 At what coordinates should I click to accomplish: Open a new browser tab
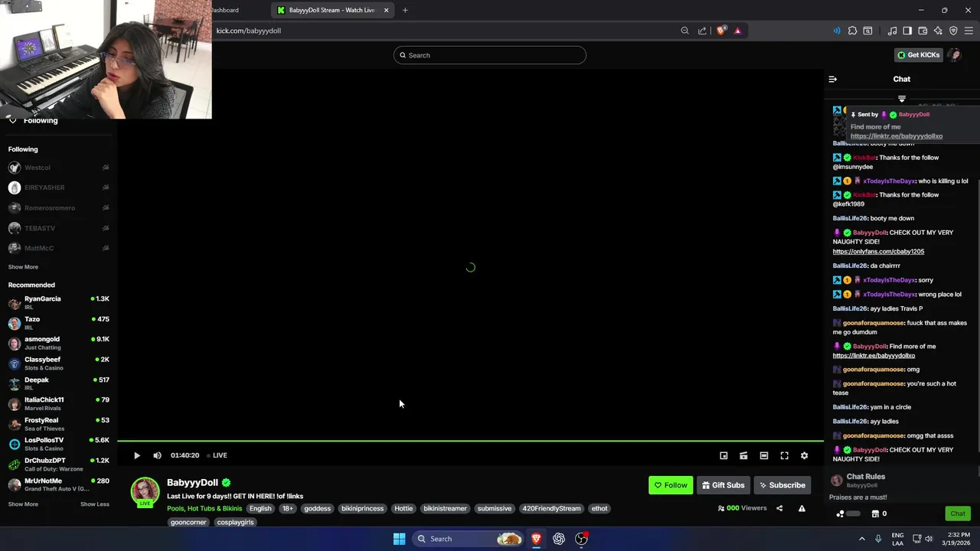coord(405,10)
